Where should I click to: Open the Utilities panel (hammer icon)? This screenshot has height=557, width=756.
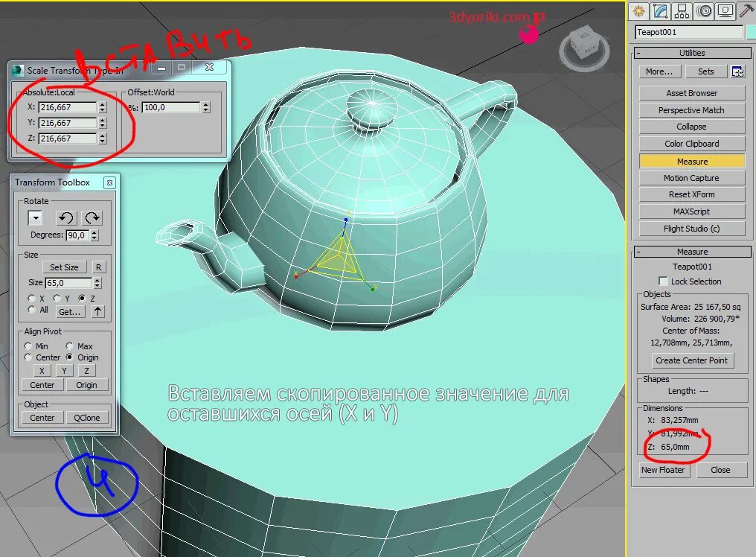[746, 10]
